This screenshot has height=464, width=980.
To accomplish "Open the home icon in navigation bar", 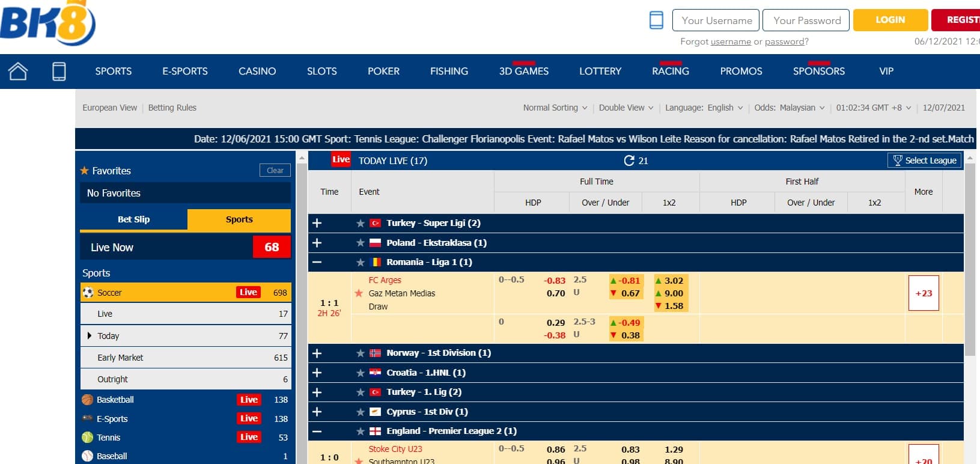I will pyautogui.click(x=18, y=72).
